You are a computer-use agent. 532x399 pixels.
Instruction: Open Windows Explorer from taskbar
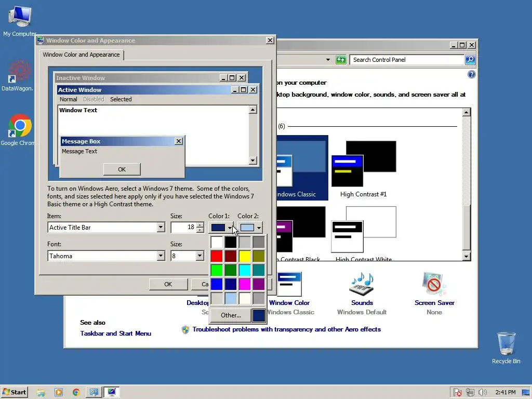pos(41,392)
